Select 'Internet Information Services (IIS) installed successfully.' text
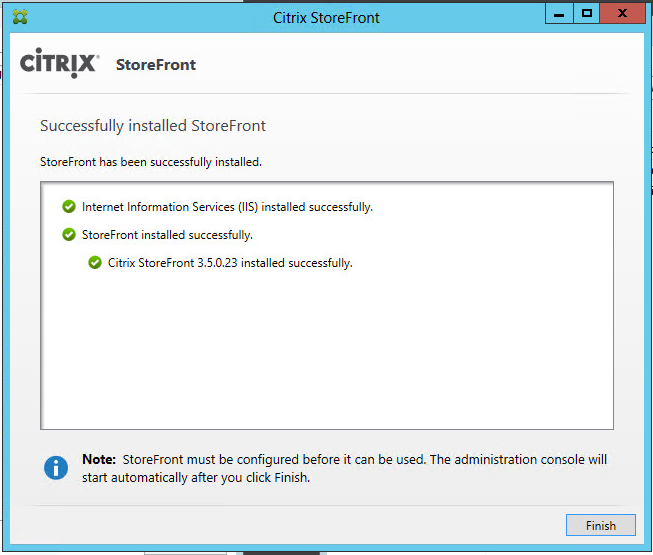Screen dimensions: 653x555 point(227,207)
